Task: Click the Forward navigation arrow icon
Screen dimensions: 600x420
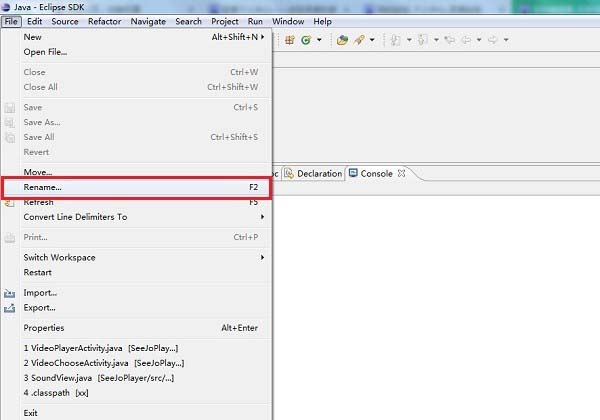Action: click(492, 40)
